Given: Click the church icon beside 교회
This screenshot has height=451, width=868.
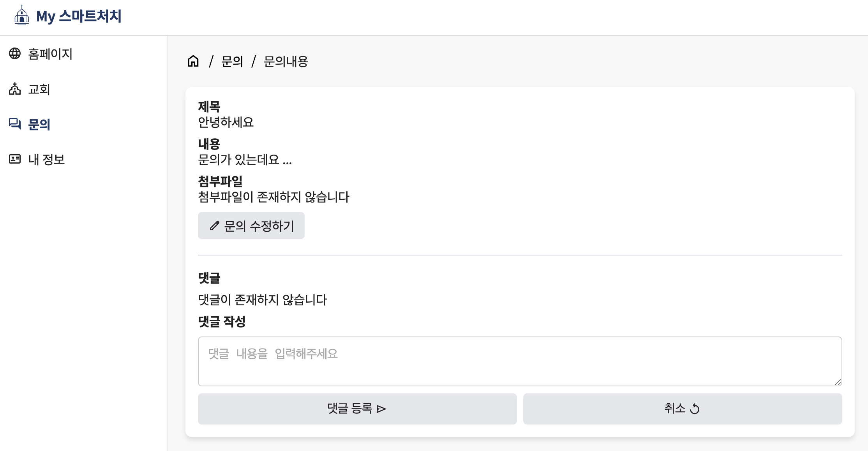Looking at the screenshot, I should pos(15,89).
